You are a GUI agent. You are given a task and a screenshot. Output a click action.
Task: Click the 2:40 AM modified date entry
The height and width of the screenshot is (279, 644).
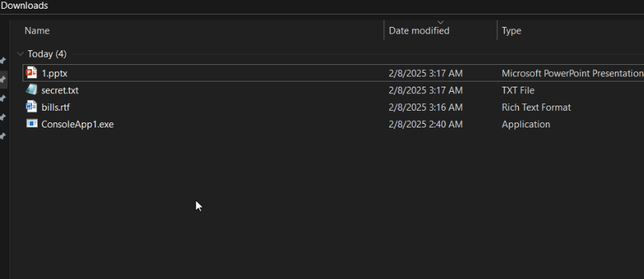426,124
